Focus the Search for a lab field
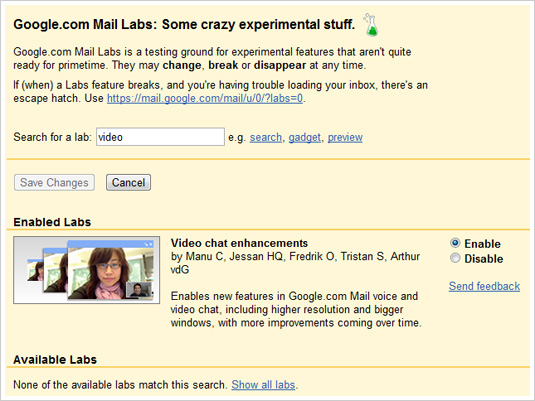 tap(160, 137)
